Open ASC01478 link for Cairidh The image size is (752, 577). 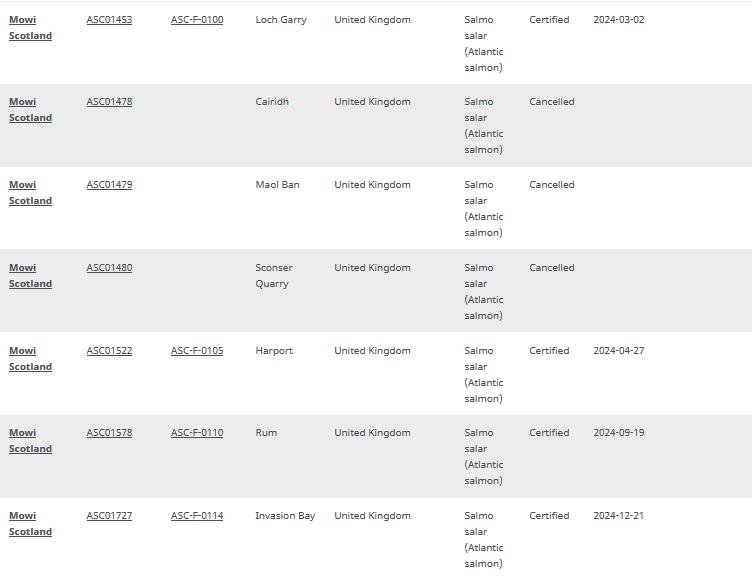point(109,102)
